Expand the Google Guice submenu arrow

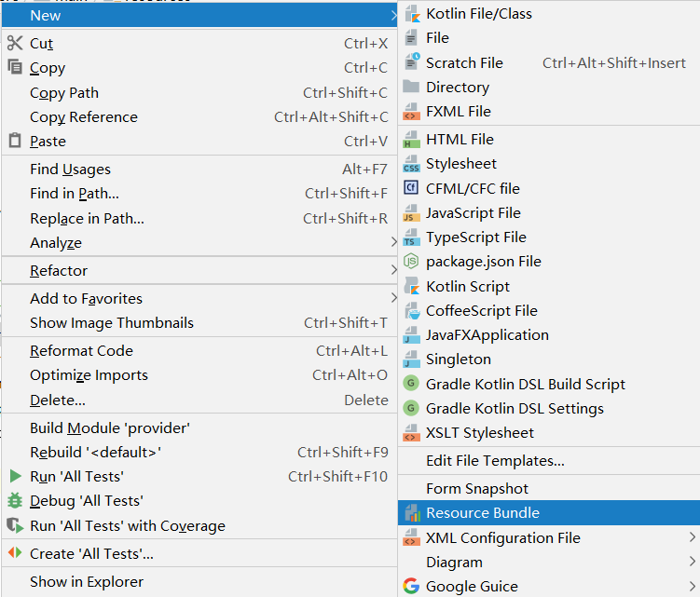693,586
